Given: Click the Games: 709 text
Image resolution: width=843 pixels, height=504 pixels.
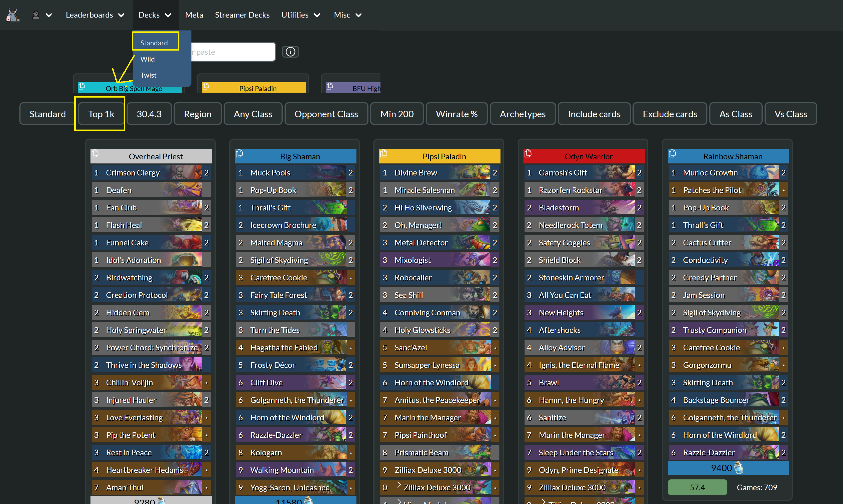Looking at the screenshot, I should pos(757,487).
